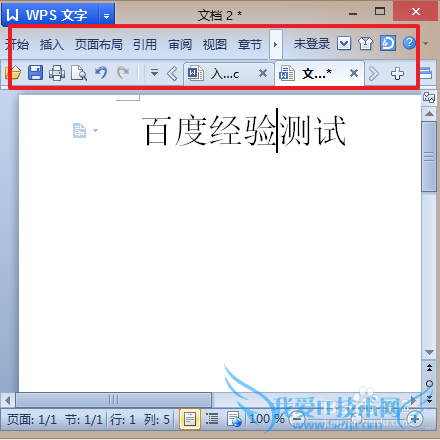
Task: Go to next document tabs using the right chevron
Action: tap(374, 73)
